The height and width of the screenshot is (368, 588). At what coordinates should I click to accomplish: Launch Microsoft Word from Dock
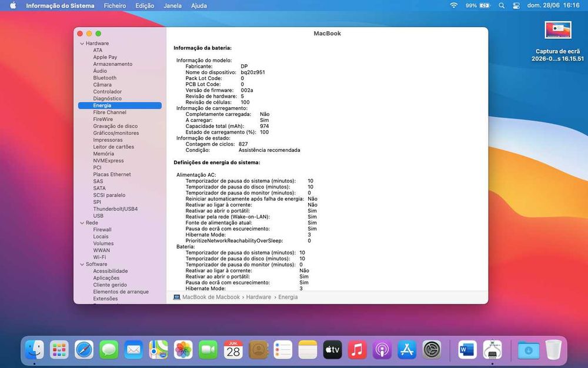467,350
